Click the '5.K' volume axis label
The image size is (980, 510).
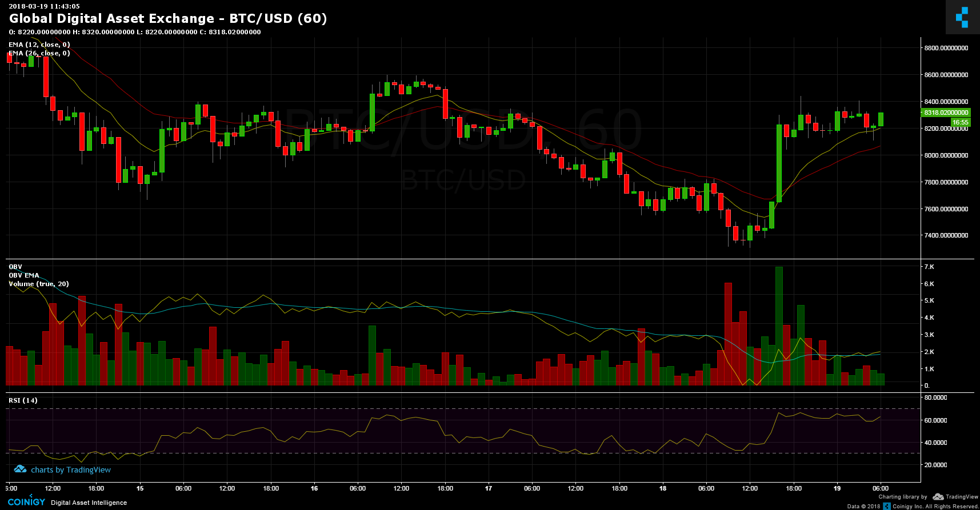[x=929, y=300]
